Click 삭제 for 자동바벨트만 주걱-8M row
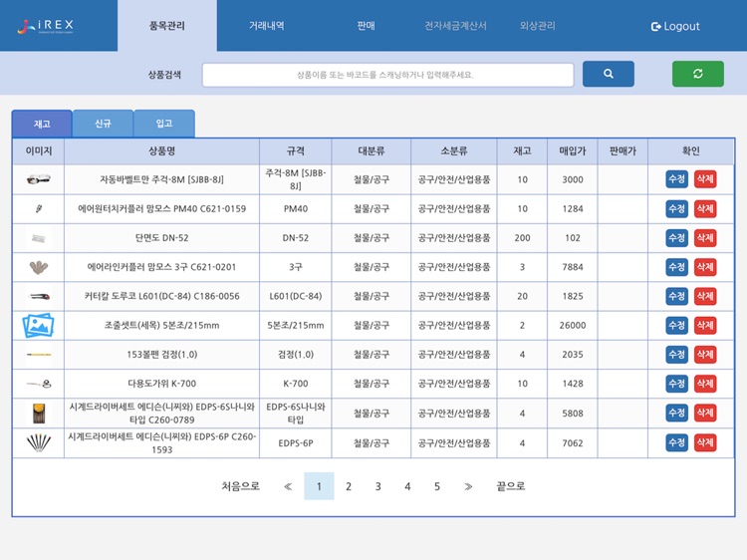 (x=705, y=179)
